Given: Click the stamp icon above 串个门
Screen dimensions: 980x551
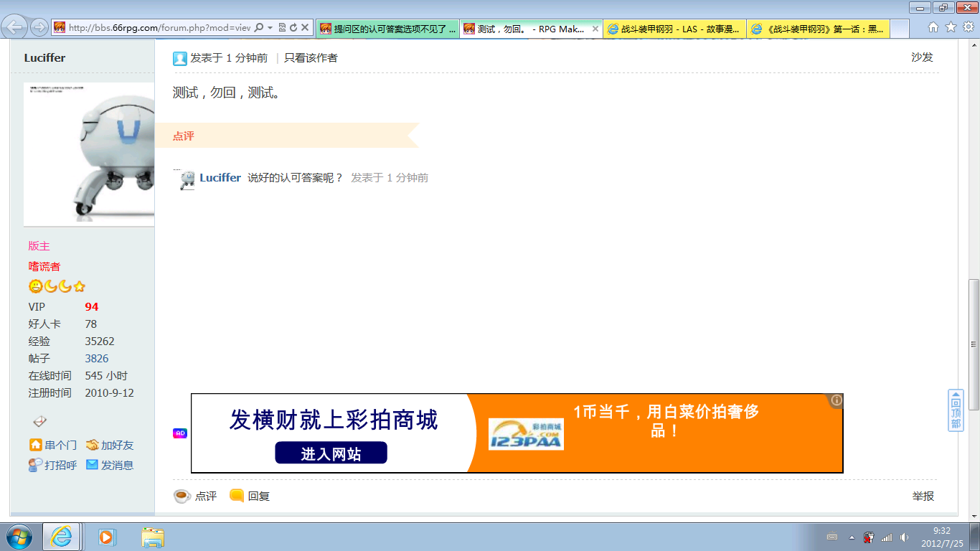Looking at the screenshot, I should click(x=40, y=421).
